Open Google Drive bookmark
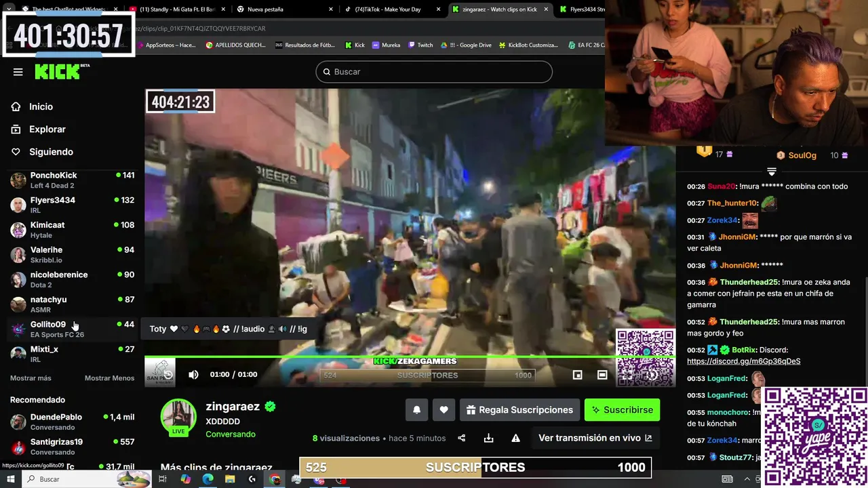This screenshot has width=868, height=488. (x=466, y=45)
